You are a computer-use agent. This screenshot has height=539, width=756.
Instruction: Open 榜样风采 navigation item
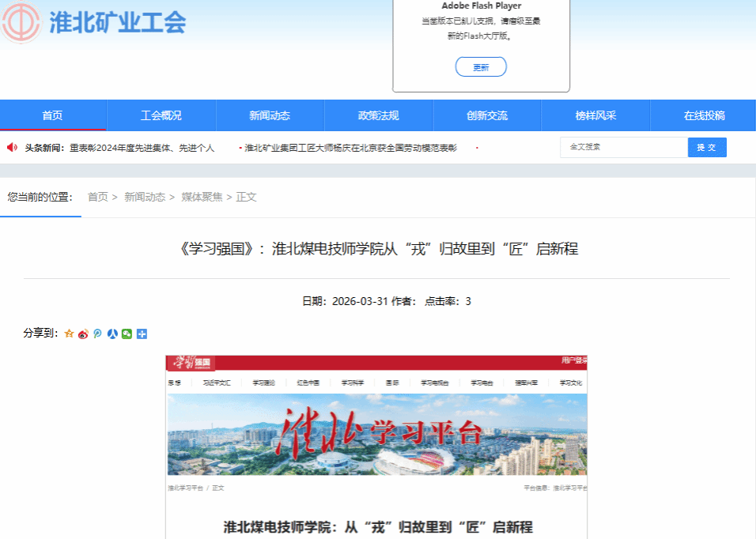point(595,115)
